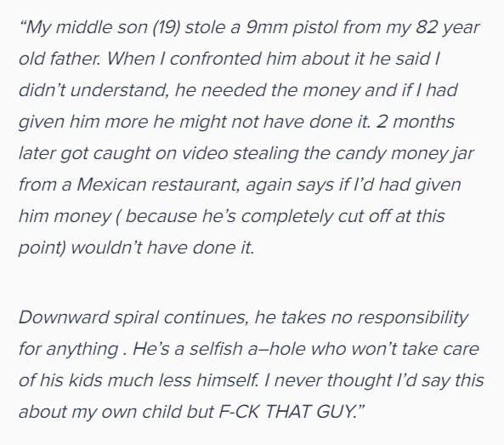The image size is (504, 445).
Task: Click the word "responsibility"
Action: click(413, 318)
